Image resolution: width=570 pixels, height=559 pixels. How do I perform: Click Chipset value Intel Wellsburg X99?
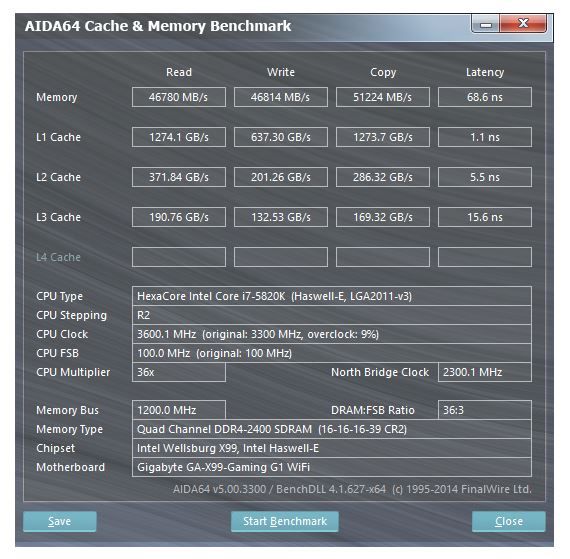point(332,448)
